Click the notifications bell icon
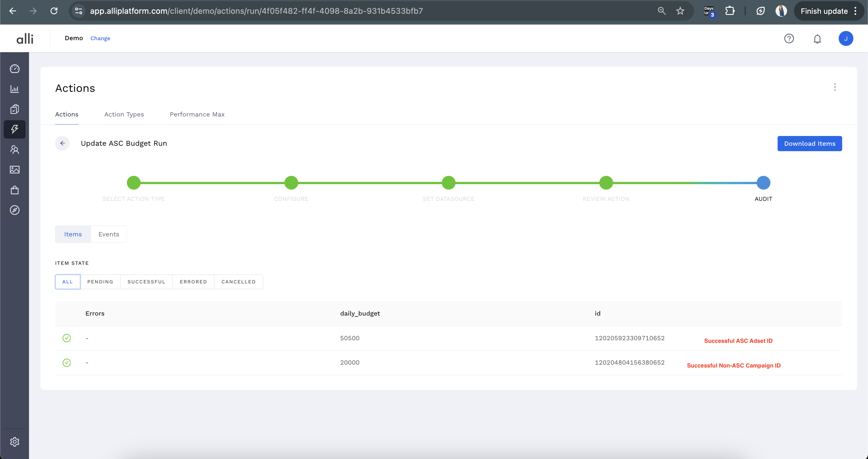This screenshot has height=459, width=868. [817, 39]
